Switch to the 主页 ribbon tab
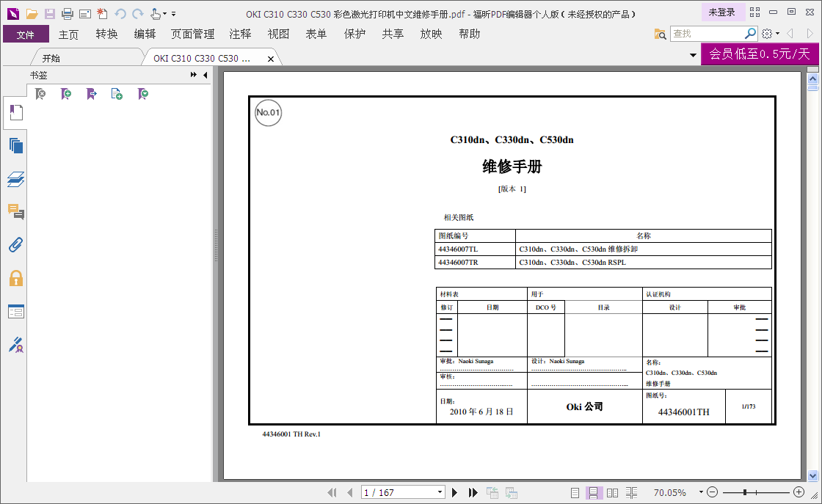The image size is (822, 504). click(69, 34)
